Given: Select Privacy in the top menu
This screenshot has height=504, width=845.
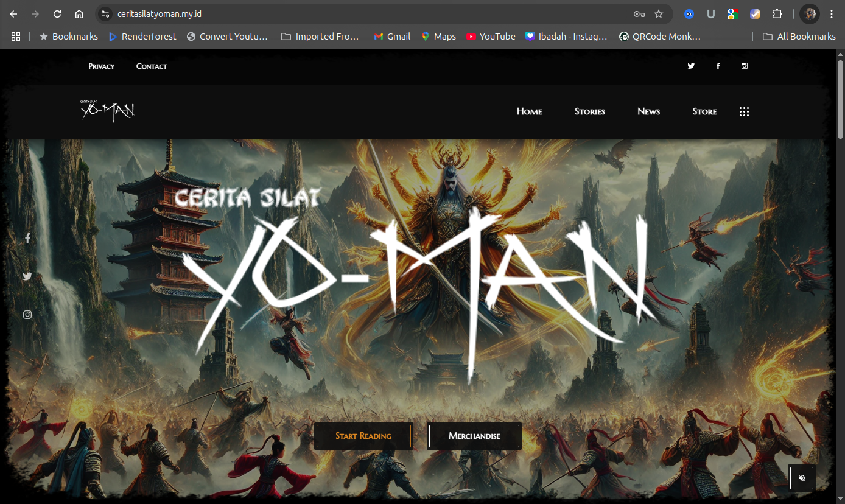Looking at the screenshot, I should (101, 66).
